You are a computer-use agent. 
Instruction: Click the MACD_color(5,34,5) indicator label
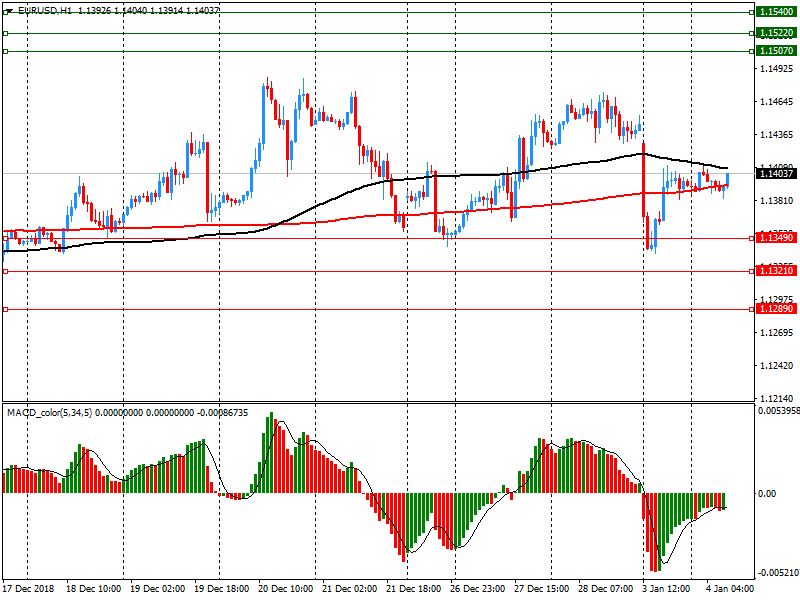click(x=49, y=413)
